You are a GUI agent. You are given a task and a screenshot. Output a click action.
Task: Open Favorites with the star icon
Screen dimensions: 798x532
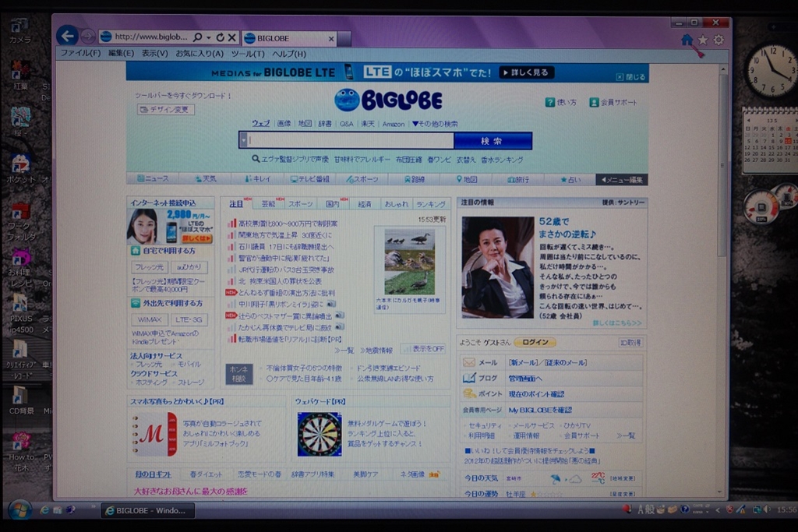click(703, 40)
